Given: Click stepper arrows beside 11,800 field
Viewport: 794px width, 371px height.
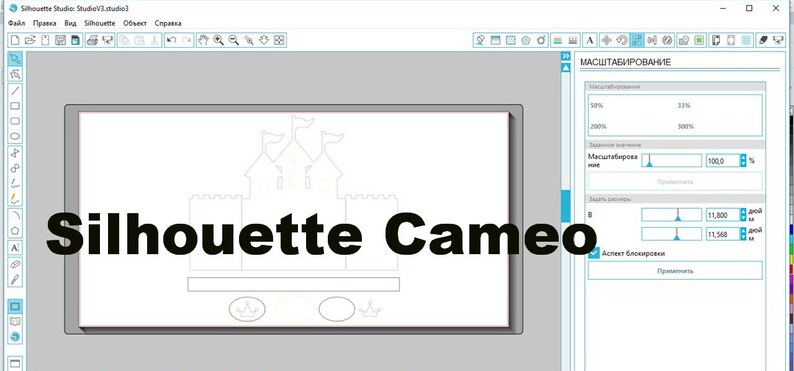Looking at the screenshot, I should tap(743, 215).
